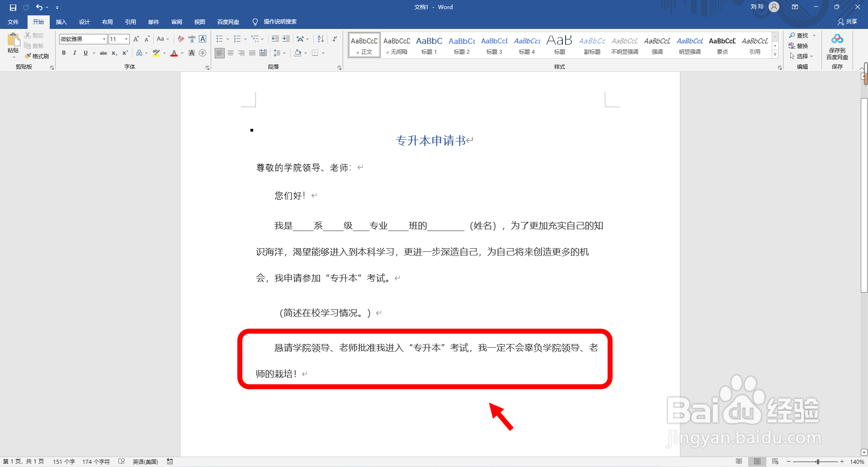Switch to Web Layout view icon
The height and width of the screenshot is (467, 868).
[775, 462]
